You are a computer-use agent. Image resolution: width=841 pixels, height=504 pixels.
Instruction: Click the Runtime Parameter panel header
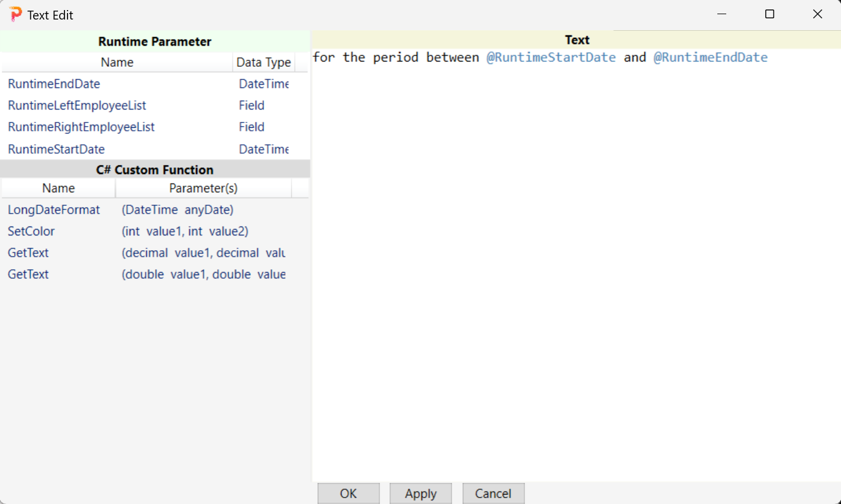click(x=155, y=41)
